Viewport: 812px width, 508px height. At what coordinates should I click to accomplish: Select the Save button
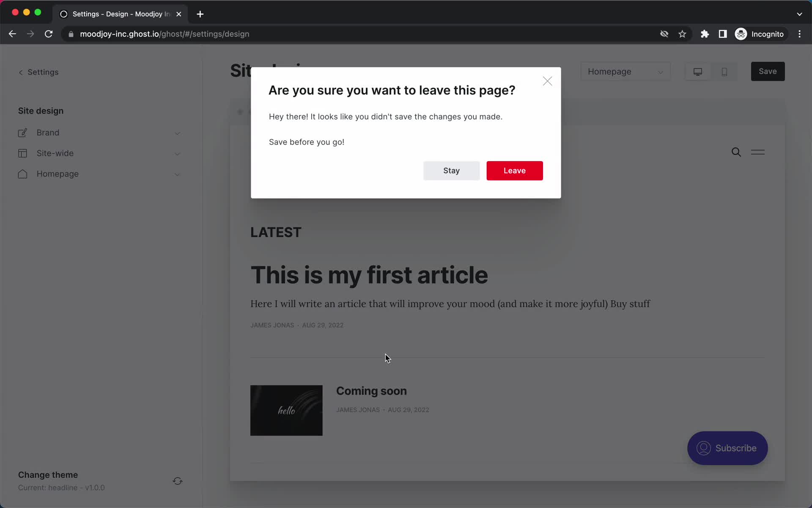768,71
